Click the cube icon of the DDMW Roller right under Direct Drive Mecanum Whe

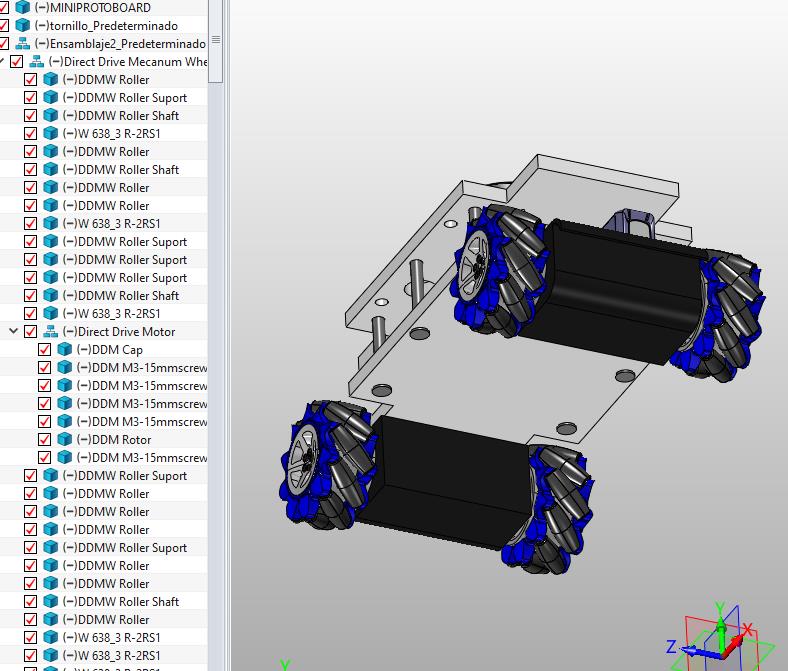(x=51, y=79)
